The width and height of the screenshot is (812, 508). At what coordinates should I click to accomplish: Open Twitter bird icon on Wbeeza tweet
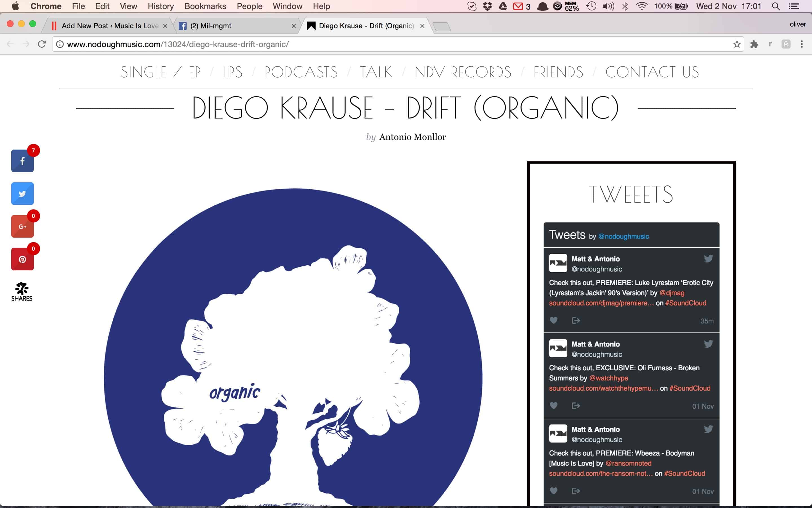708,429
